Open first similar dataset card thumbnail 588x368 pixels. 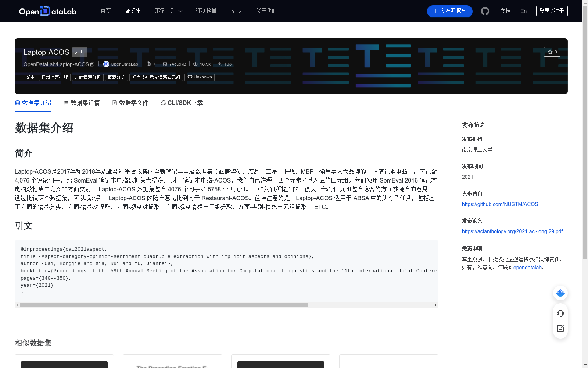point(64,364)
